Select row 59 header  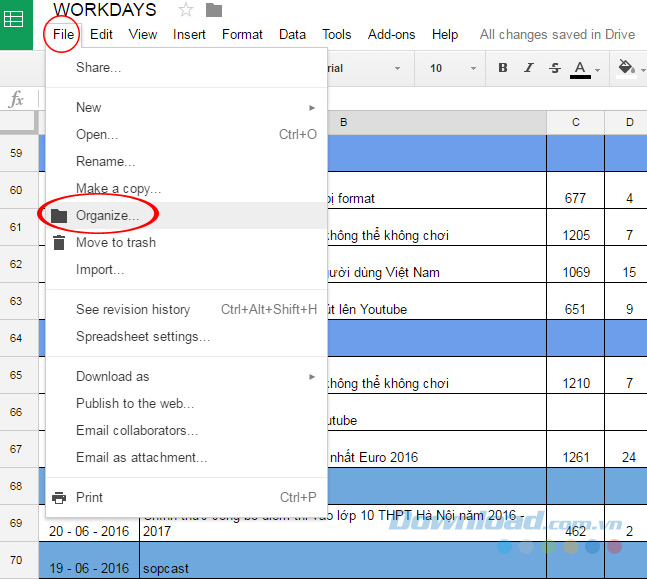19,153
